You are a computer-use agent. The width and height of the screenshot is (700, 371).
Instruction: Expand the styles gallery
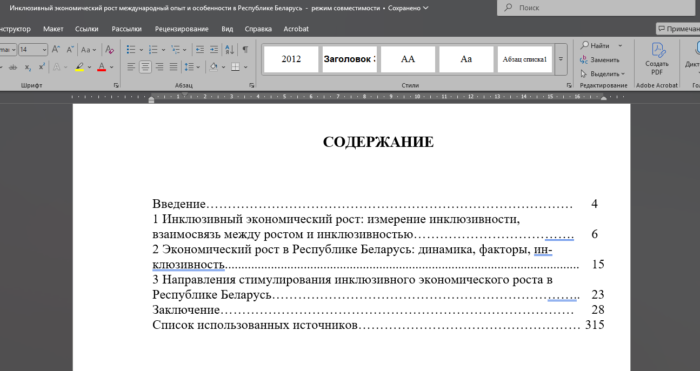[x=561, y=59]
